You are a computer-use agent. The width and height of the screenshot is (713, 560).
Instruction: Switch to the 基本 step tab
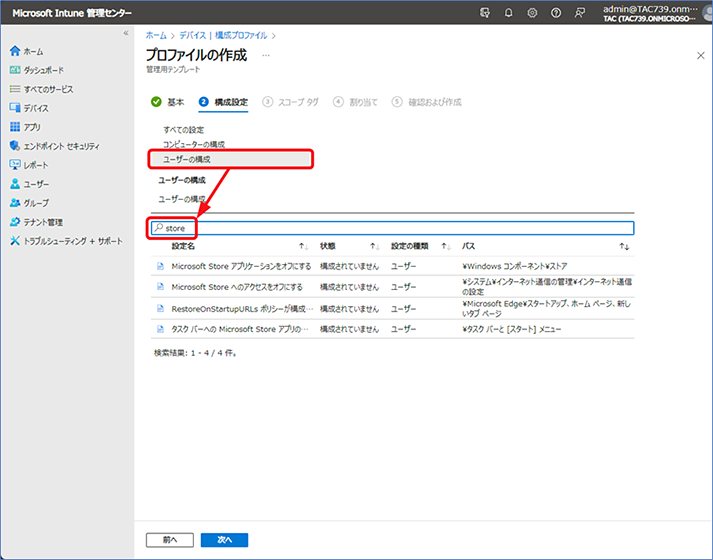[167, 102]
